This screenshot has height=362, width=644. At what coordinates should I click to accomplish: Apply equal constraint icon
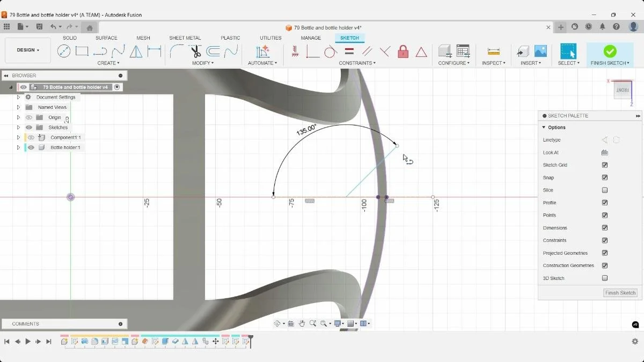pyautogui.click(x=349, y=51)
